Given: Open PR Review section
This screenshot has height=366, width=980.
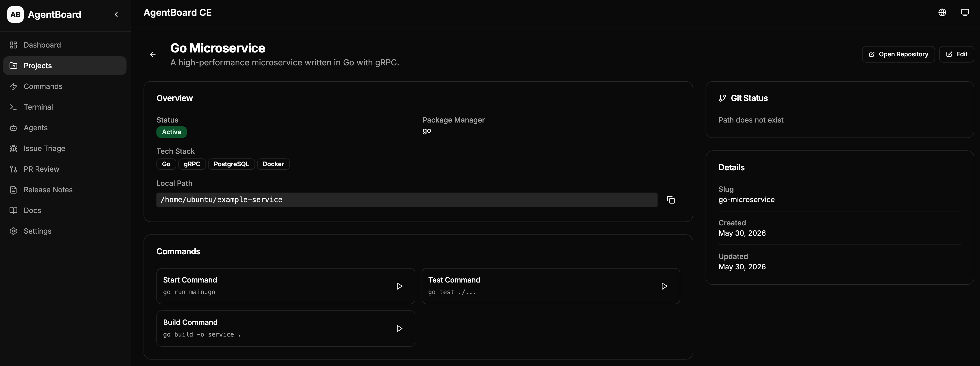Looking at the screenshot, I should [65, 169].
